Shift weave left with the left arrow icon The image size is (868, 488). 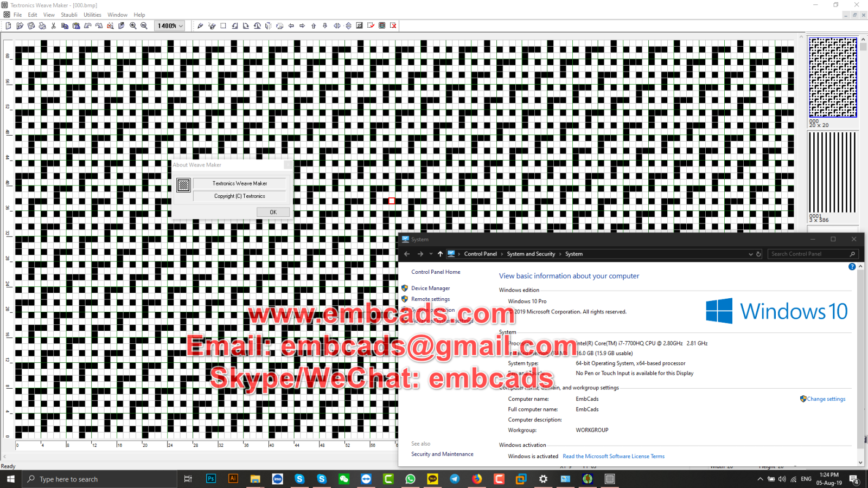[x=291, y=25]
